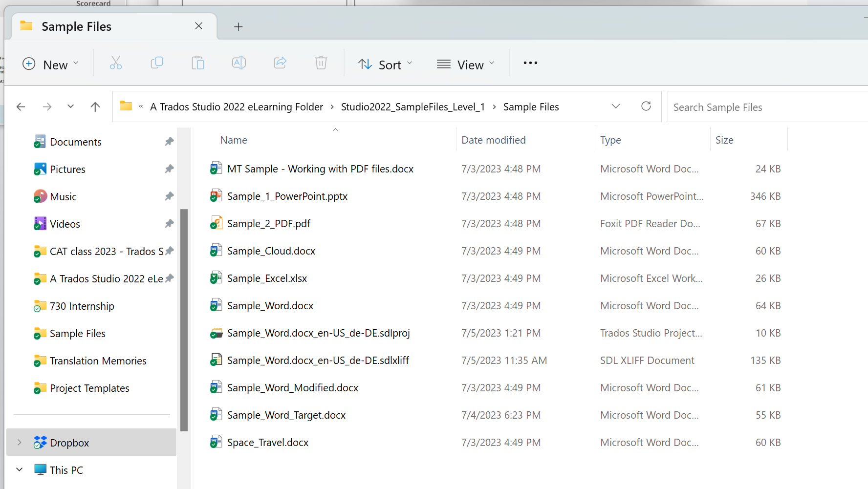Refresh the Sample Files folder

click(646, 106)
